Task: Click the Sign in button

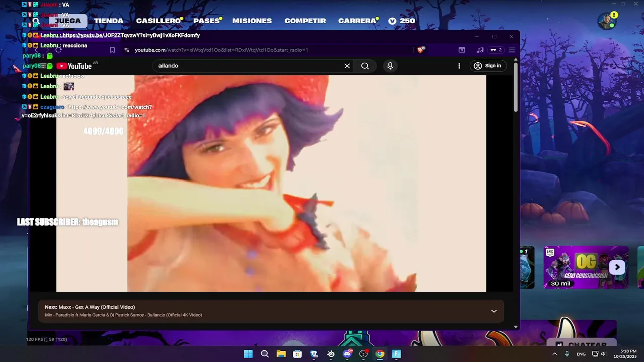Action: [488, 66]
